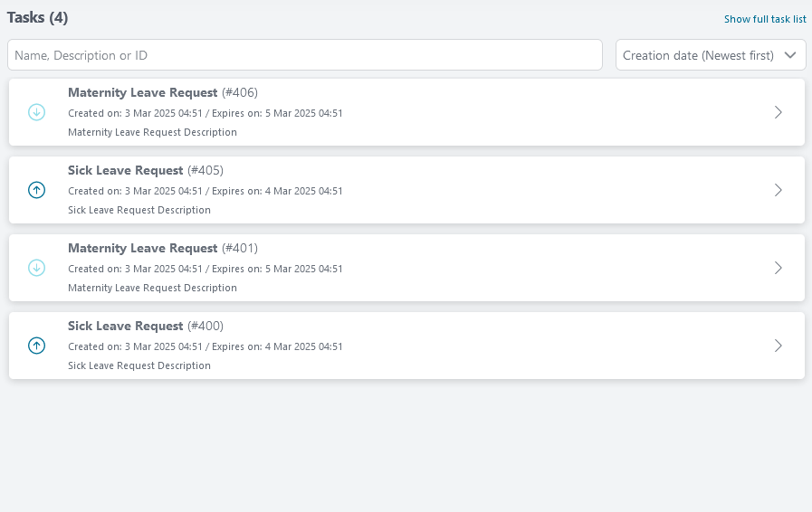Click the down-arrow priority icon of task #401
Screen dimensions: 812x512
tap(36, 268)
